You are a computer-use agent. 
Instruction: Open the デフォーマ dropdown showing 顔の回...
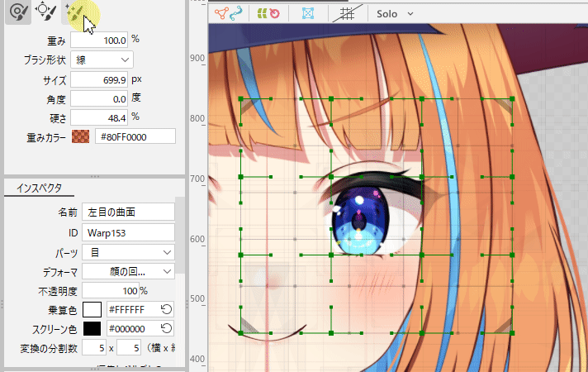[x=128, y=271]
